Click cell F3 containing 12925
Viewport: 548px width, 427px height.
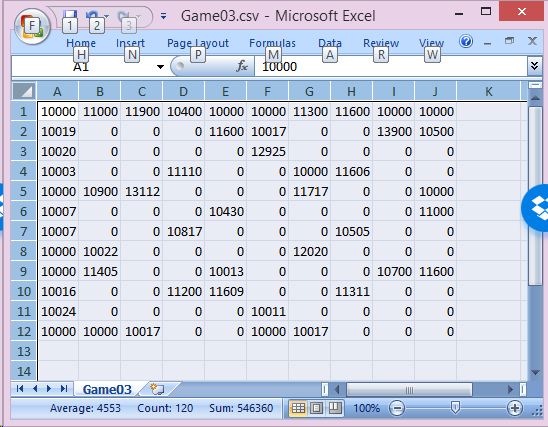267,151
